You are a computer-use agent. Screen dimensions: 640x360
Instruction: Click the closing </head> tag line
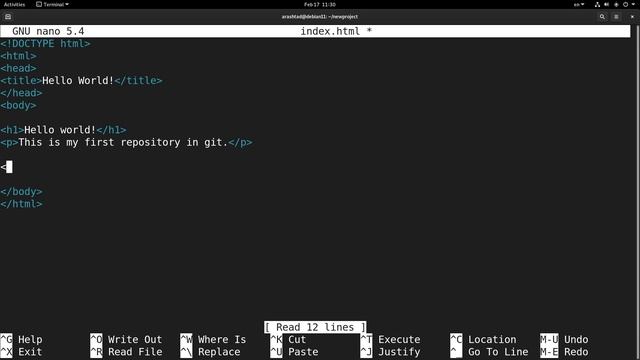tap(21, 93)
